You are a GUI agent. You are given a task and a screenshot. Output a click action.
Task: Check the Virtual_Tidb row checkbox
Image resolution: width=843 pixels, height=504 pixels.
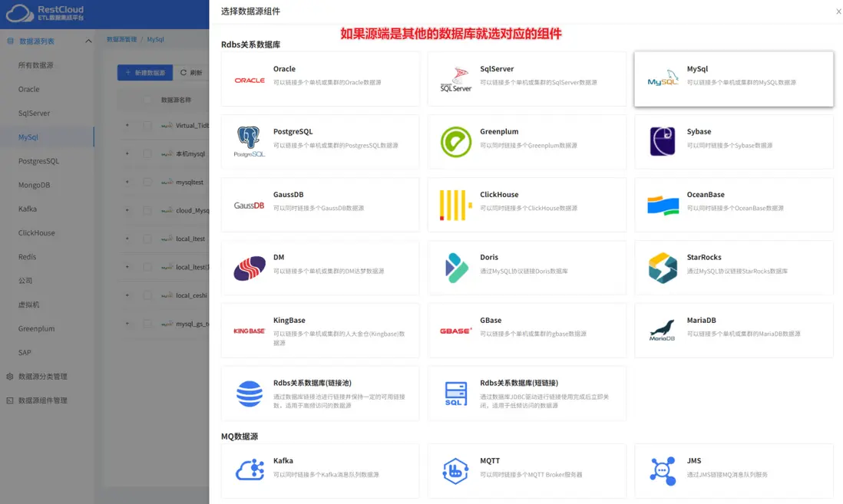(x=147, y=125)
